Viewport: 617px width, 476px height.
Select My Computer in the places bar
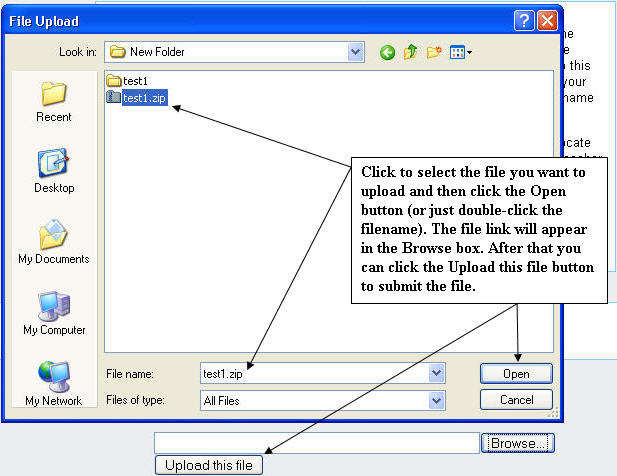53,314
